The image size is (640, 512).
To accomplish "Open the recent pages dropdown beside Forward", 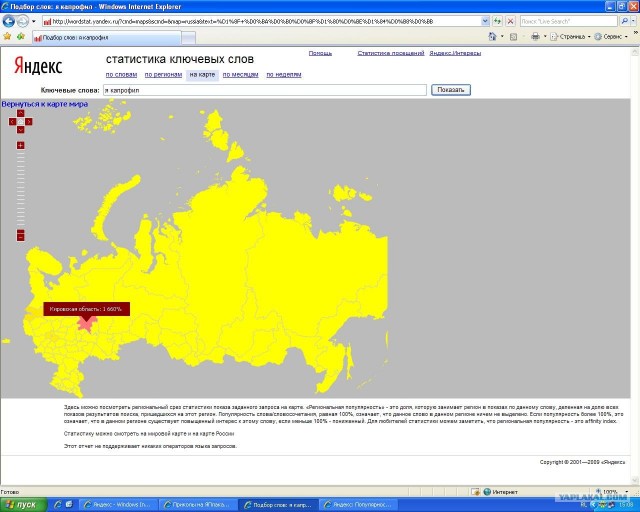I will [33, 21].
